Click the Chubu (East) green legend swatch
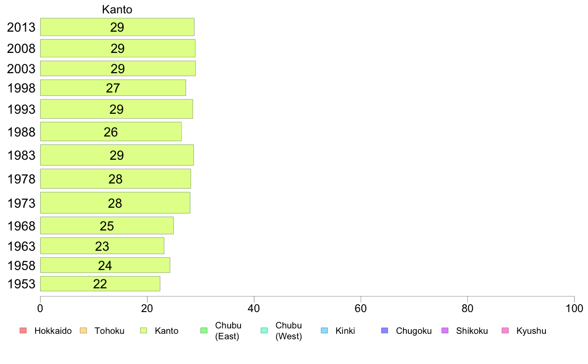The width and height of the screenshot is (588, 364). coord(204,331)
